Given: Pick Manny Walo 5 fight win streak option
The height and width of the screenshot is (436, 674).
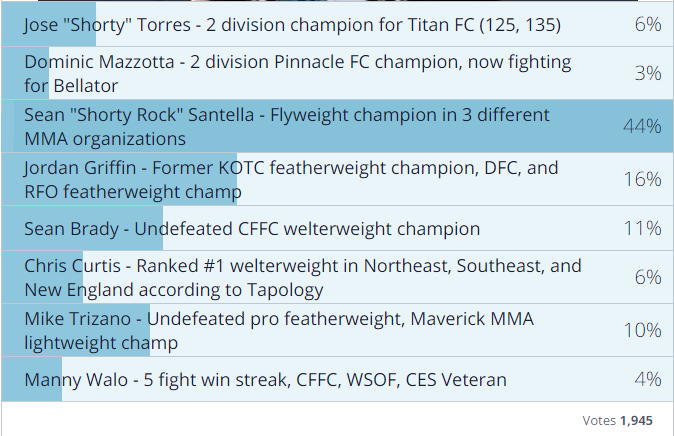Looking at the screenshot, I should pos(337,379).
